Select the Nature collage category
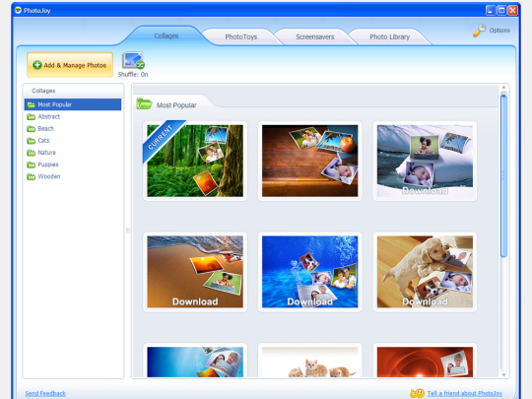 (46, 153)
